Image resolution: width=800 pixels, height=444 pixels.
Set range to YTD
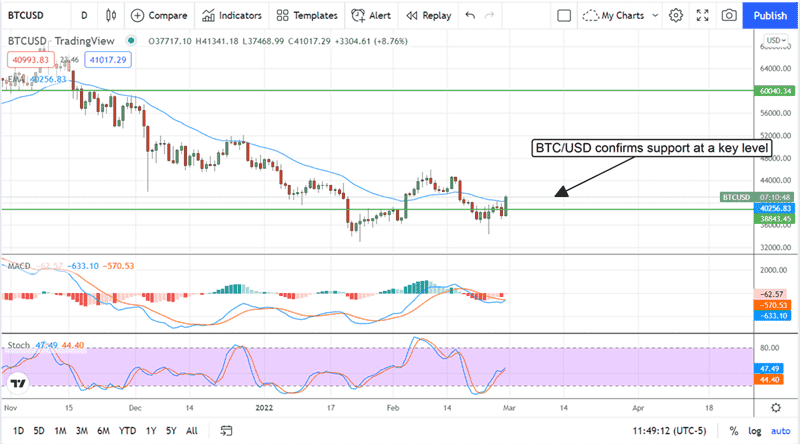pos(127,431)
